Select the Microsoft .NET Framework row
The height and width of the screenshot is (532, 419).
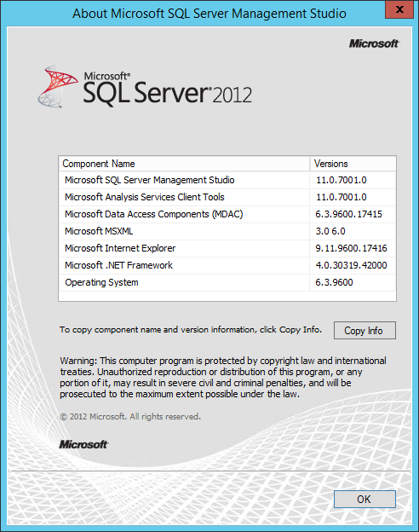227,265
